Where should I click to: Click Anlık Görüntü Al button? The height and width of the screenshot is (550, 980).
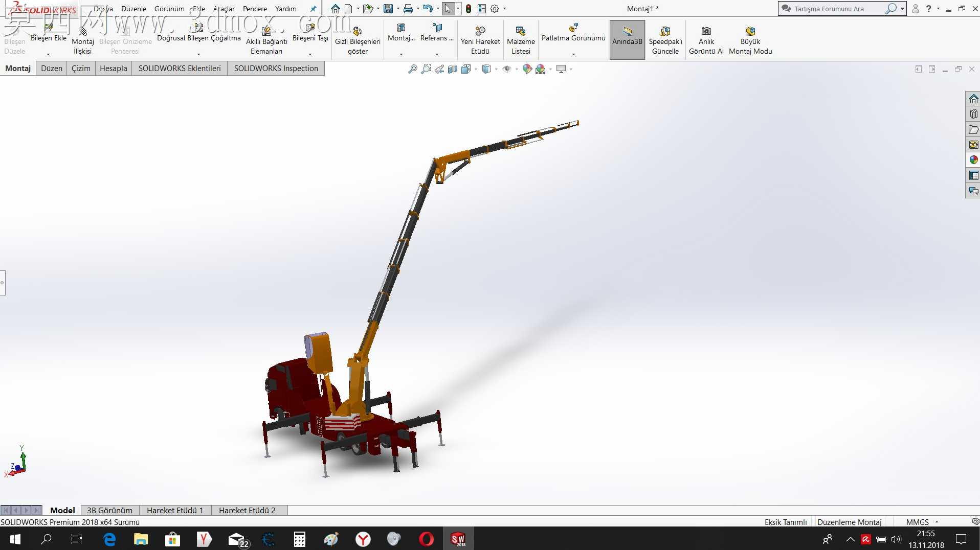point(706,40)
